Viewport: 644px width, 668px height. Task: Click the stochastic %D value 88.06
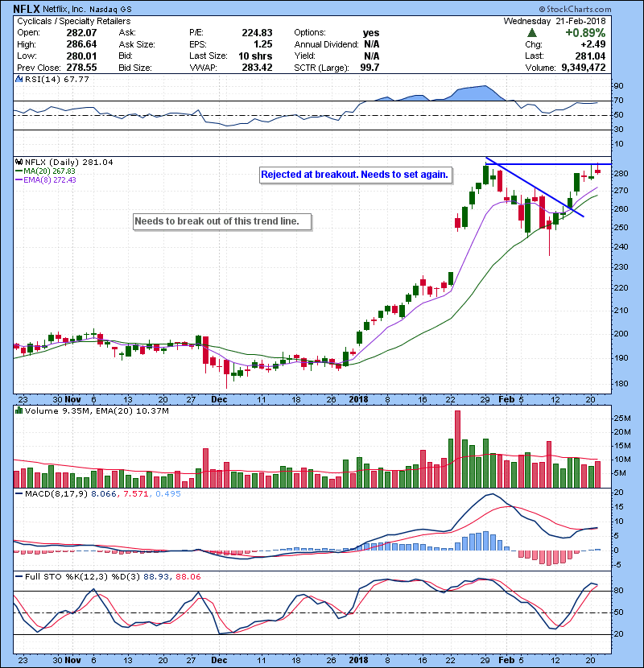pos(188,577)
